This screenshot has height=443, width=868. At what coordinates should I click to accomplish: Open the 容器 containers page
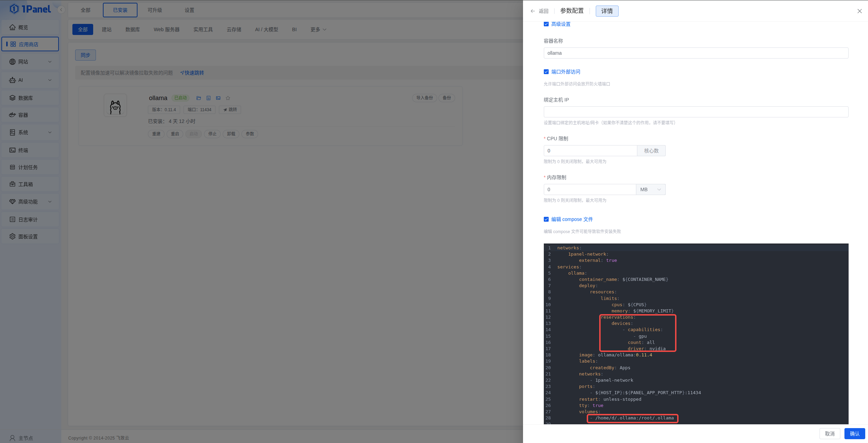click(30, 115)
